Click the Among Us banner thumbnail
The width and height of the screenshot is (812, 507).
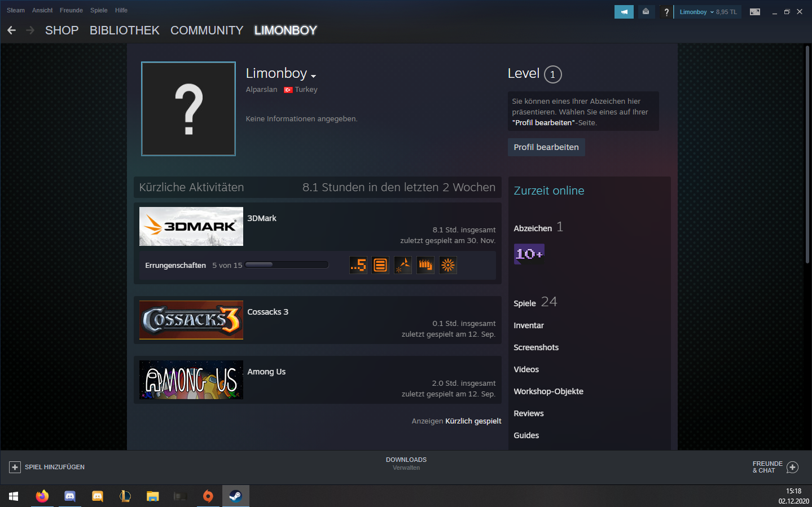[x=191, y=380]
